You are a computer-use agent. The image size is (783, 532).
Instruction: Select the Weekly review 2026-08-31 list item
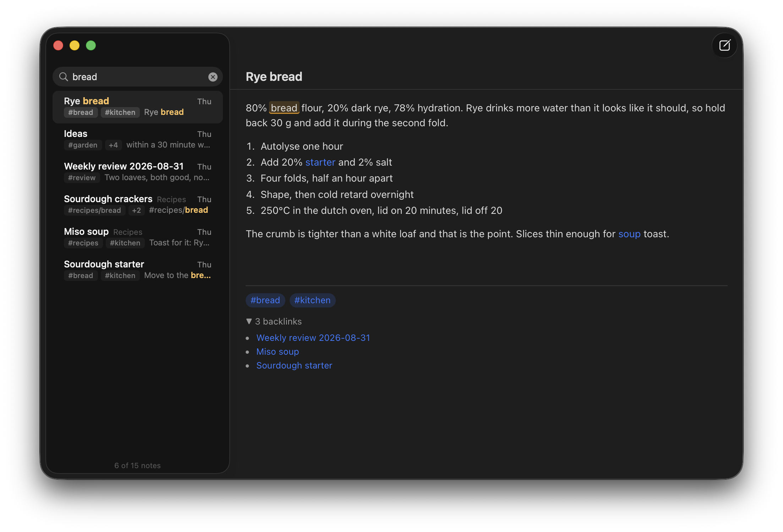[138, 172]
